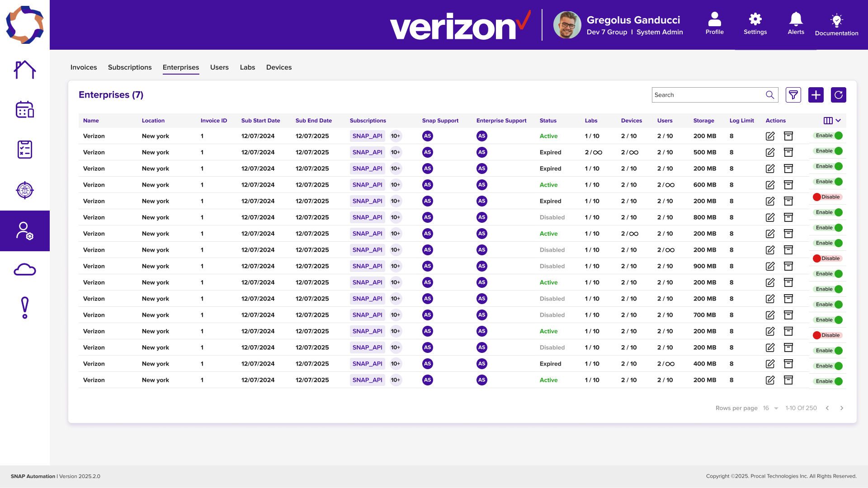This screenshot has width=868, height=488.
Task: Archive the enterprise with 400 MB storage
Action: coord(788,364)
